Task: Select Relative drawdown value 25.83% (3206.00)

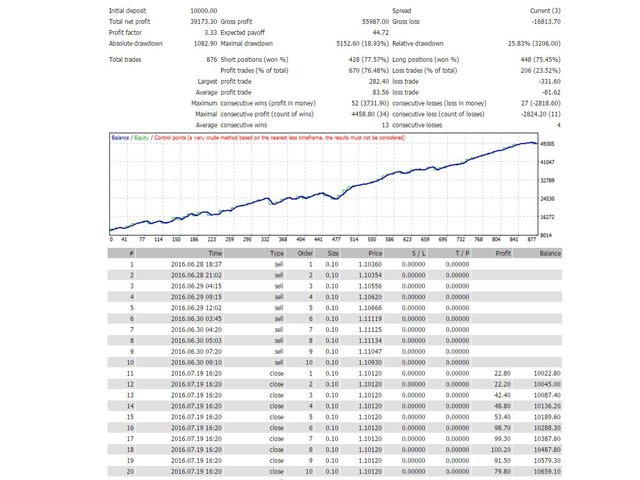Action: click(534, 44)
